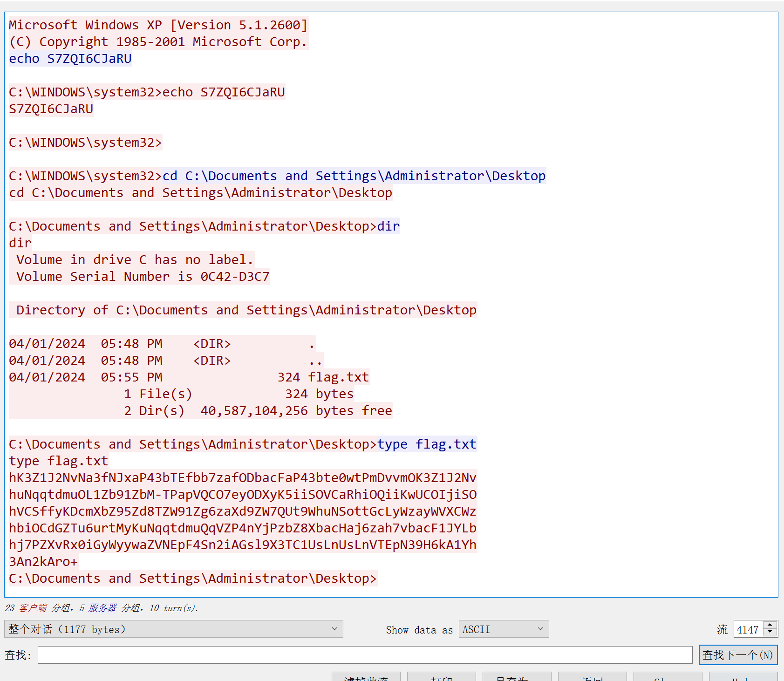Focus the 查找 search input field
The image size is (784, 681).
pos(365,655)
